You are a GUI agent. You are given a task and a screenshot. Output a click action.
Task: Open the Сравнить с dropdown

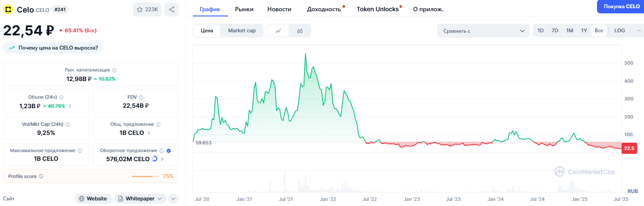tap(483, 31)
